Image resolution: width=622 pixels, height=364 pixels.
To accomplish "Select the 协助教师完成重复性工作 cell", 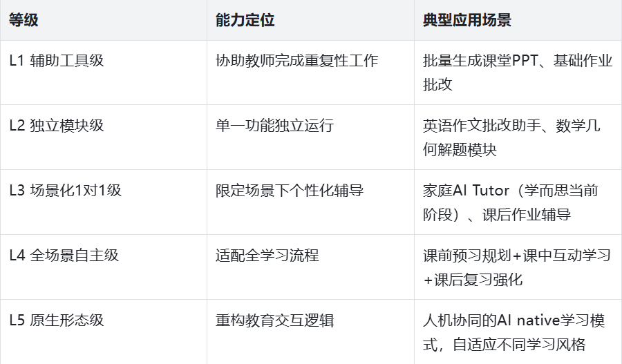I will tap(296, 60).
